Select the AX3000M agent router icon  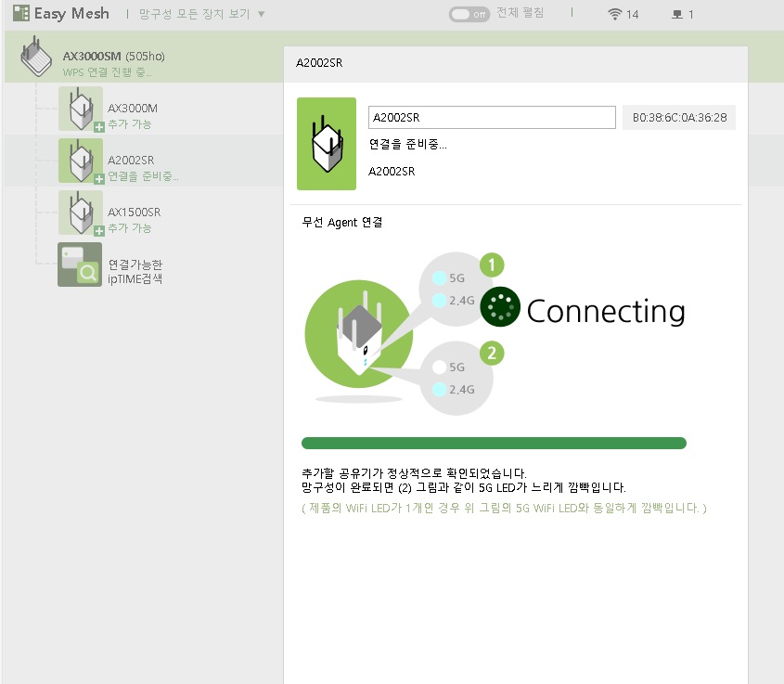tap(81, 109)
